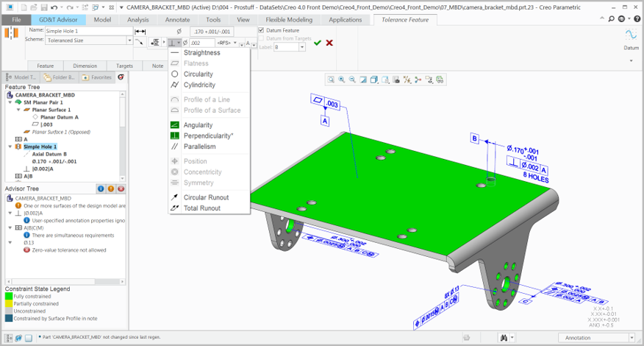644x346 pixels.
Task: Open the geometric characteristic symbol dropdown
Action: (174, 43)
